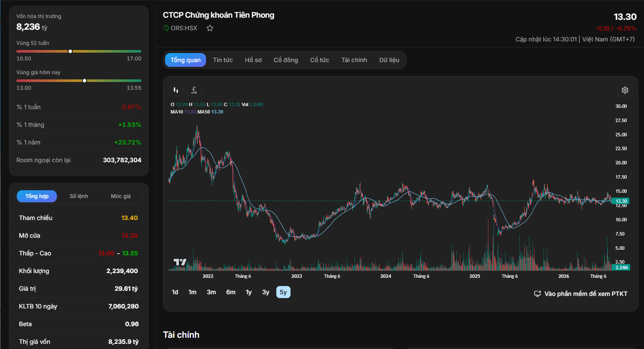Open the Cổ tức tab

click(x=320, y=60)
